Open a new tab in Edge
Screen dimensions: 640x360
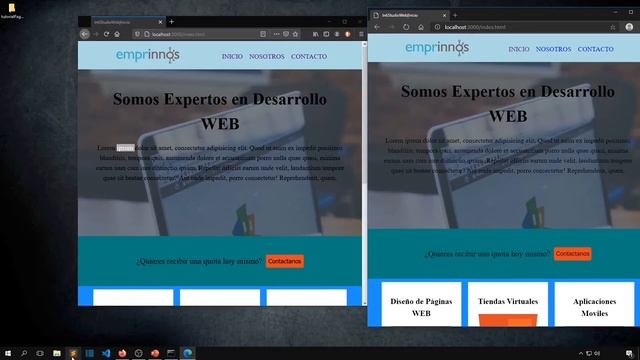pyautogui.click(x=455, y=16)
